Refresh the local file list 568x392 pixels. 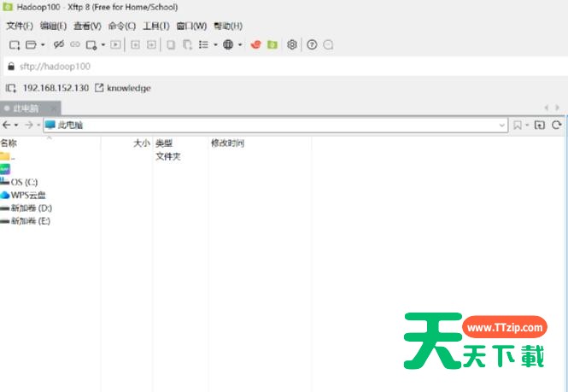[x=557, y=125]
